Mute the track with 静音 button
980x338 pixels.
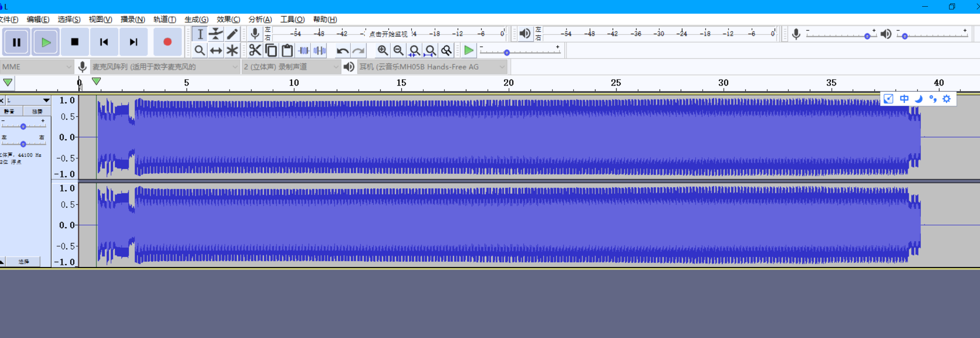pyautogui.click(x=9, y=111)
